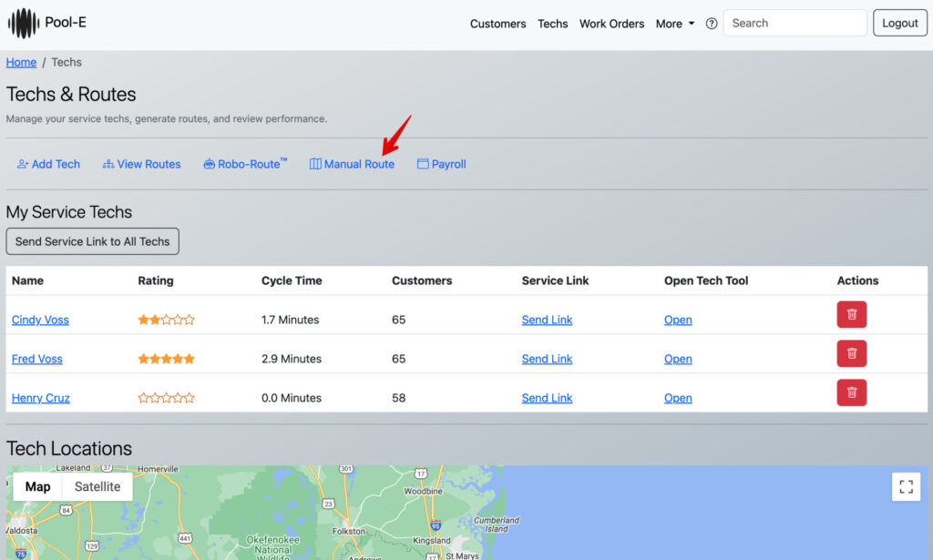Image resolution: width=933 pixels, height=560 pixels.
Task: Click the 2.9 Minutes cycle time cell
Action: coord(292,359)
